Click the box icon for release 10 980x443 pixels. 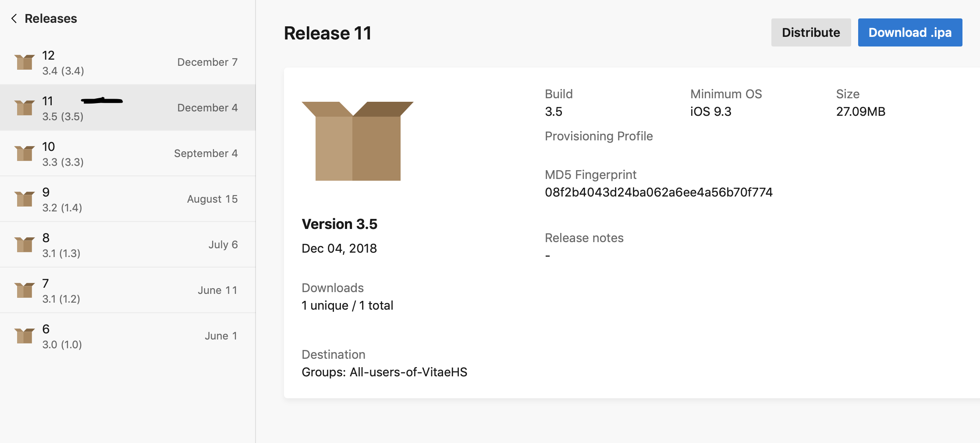pyautogui.click(x=25, y=153)
